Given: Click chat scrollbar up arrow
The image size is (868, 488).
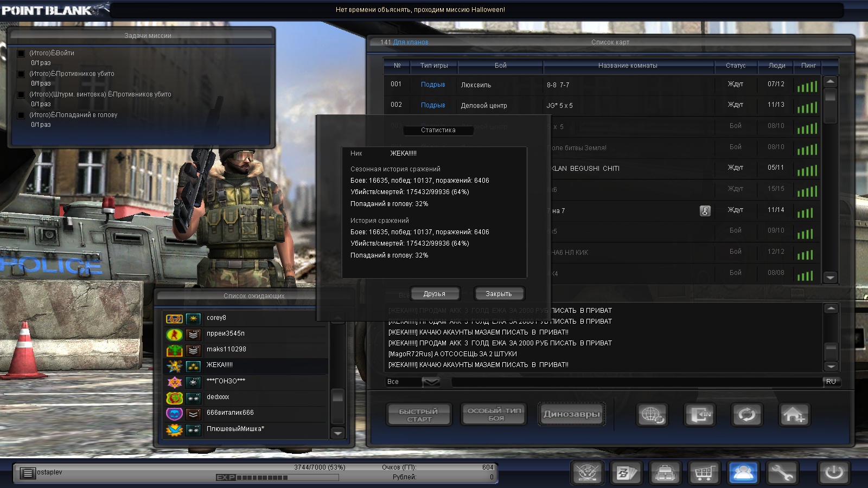Looking at the screenshot, I should coord(831,309).
